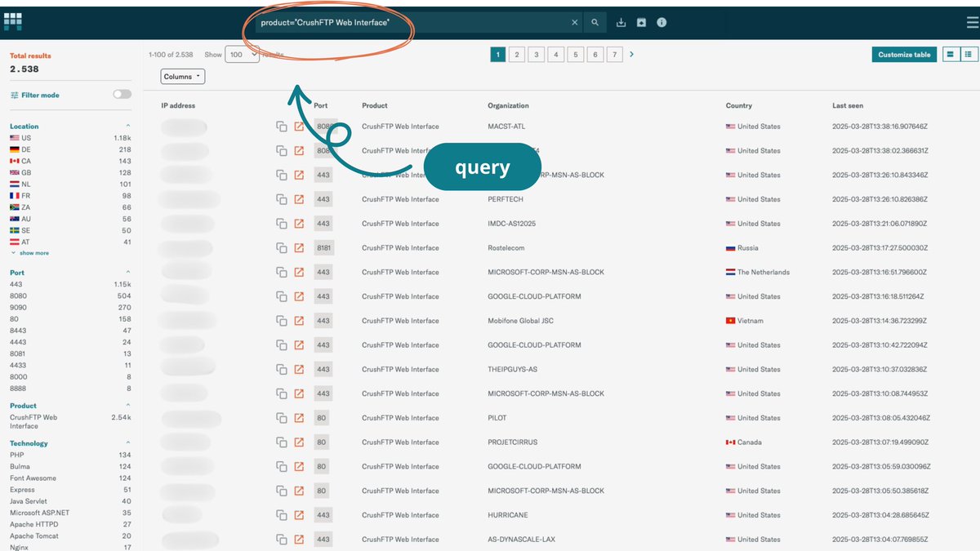
Task: Save the query with the archive icon
Action: (x=641, y=23)
